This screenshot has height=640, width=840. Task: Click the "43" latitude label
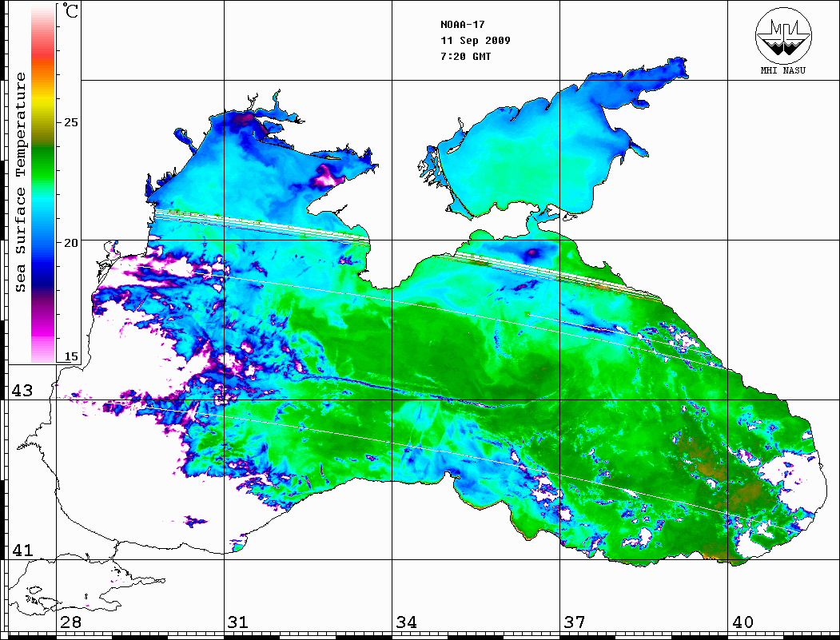coord(22,391)
